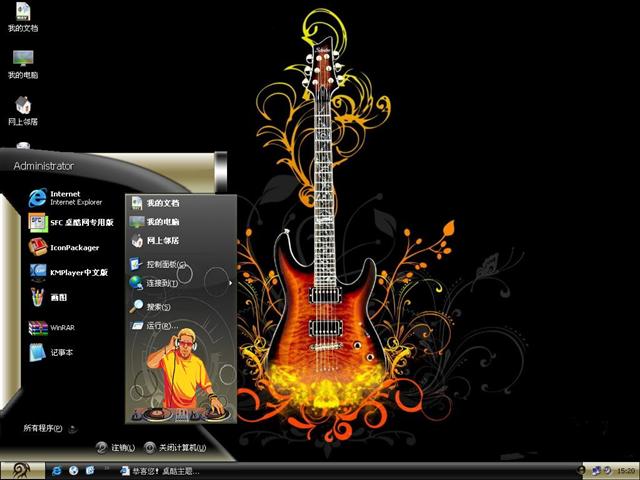Open the 我的文档 desktop icon

click(x=23, y=18)
